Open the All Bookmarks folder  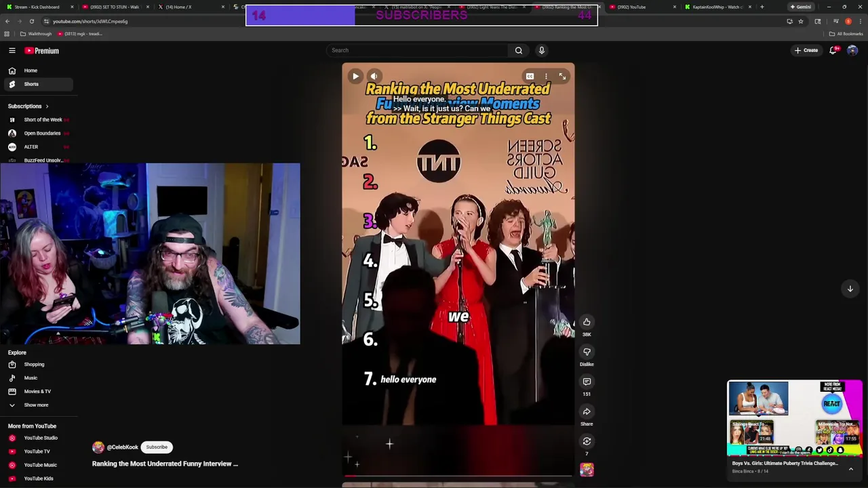846,34
